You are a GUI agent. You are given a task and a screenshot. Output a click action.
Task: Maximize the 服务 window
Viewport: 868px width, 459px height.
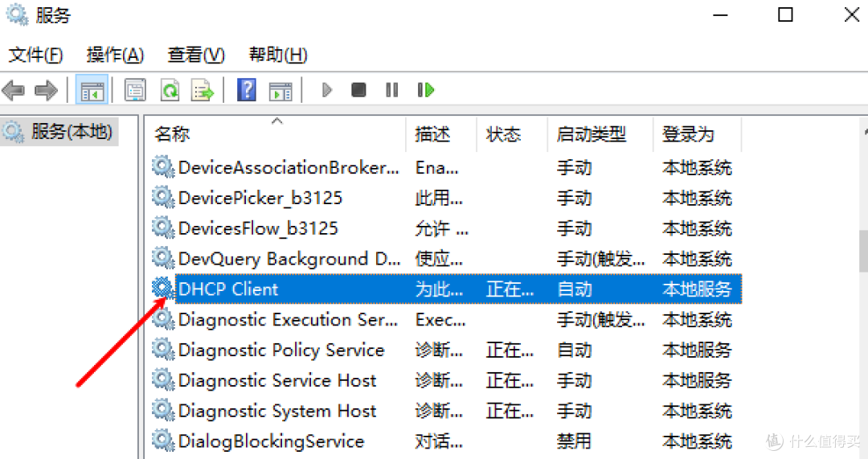tap(785, 14)
